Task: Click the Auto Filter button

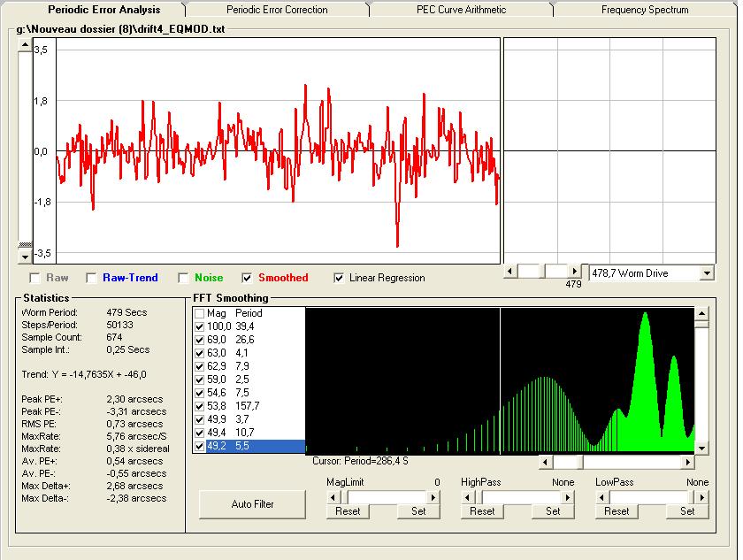Action: coord(252,504)
